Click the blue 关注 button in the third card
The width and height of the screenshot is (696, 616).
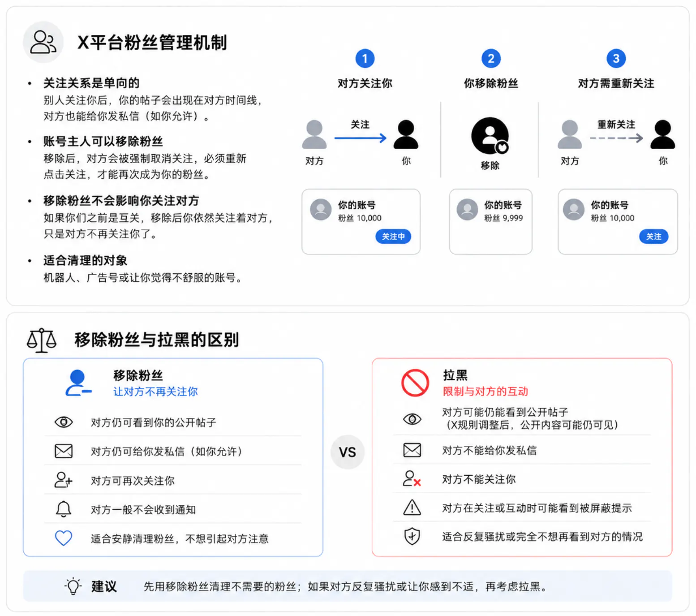(x=653, y=237)
